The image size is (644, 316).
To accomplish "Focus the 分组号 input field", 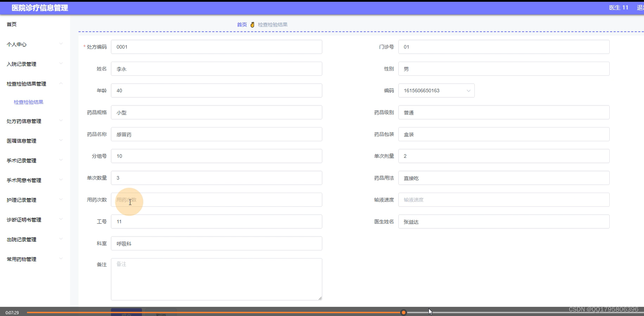I will coord(217,156).
